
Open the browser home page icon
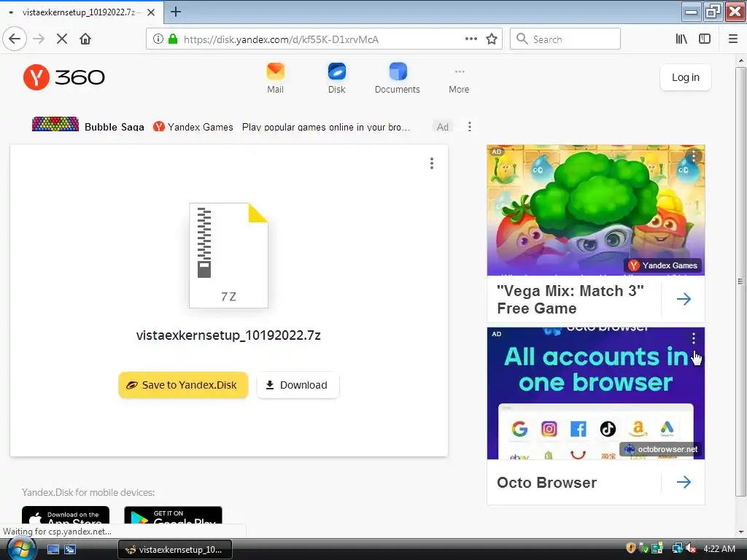coord(85,39)
